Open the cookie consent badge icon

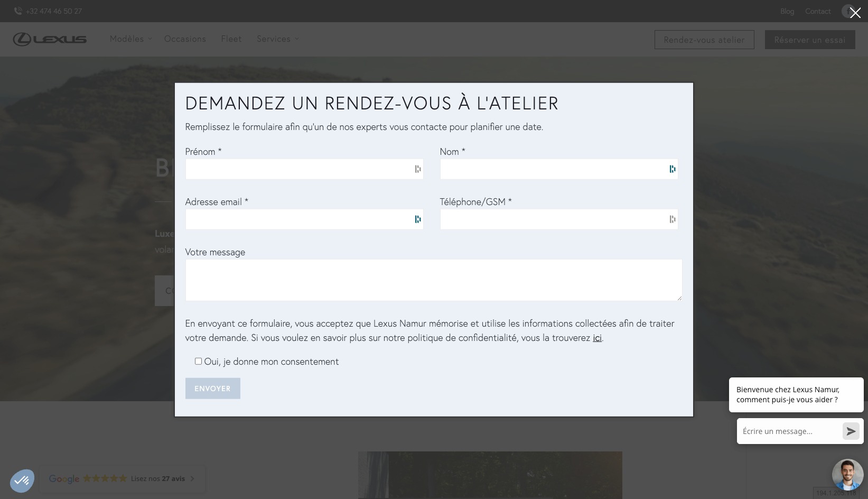pos(22,481)
